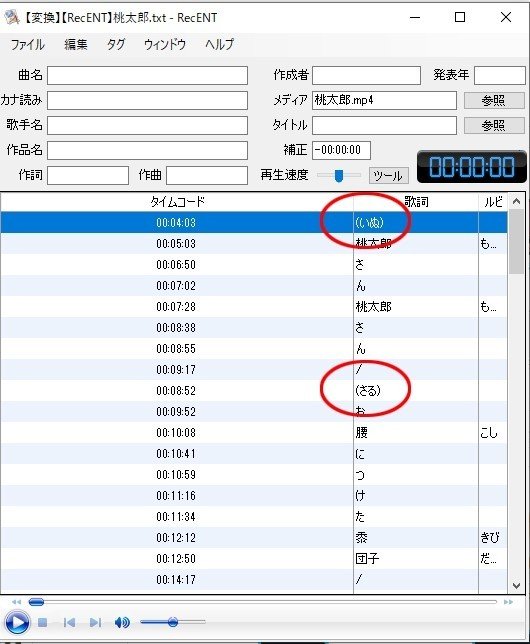Select the row with timecode 00:06:50
Screen dimensions: 530x644
coord(254,264)
